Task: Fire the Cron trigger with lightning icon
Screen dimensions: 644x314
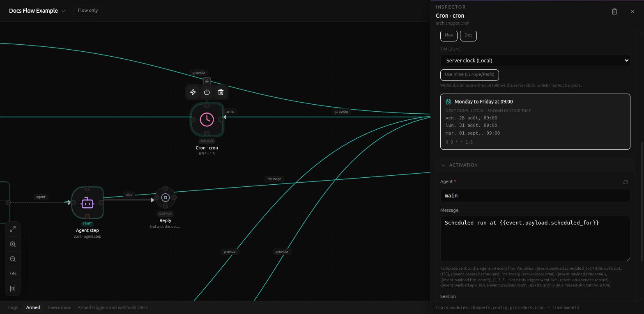Action: [x=193, y=92]
